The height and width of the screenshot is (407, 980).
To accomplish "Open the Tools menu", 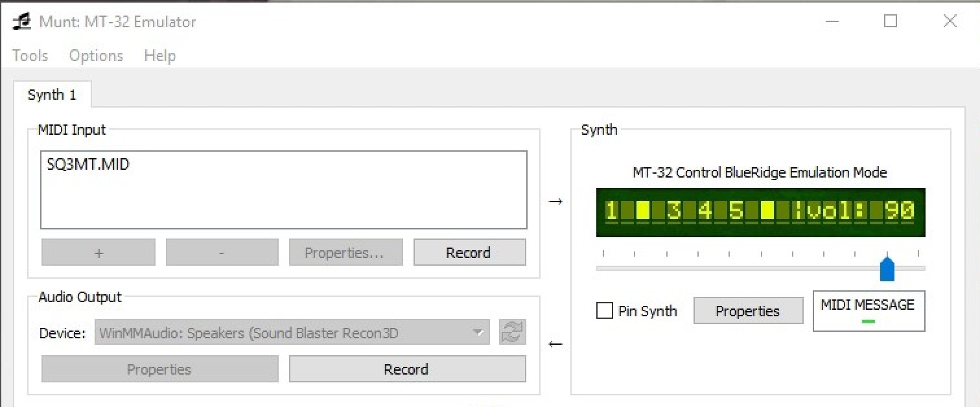I will click(x=30, y=56).
